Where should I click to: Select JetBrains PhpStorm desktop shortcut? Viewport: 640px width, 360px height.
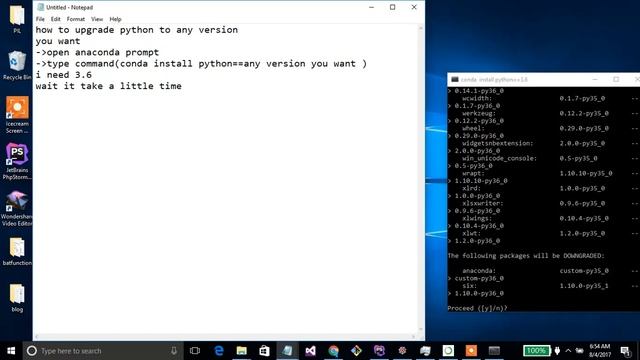[x=17, y=162]
